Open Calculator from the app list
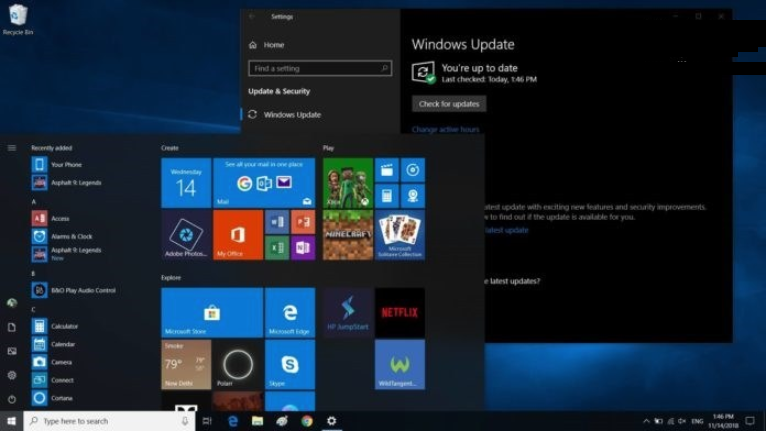 pyautogui.click(x=64, y=326)
